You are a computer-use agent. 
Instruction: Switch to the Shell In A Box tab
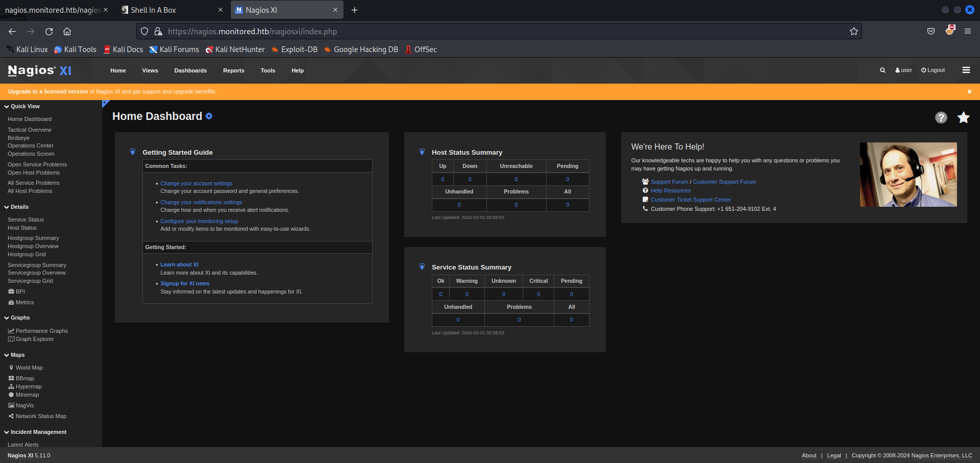click(x=171, y=10)
